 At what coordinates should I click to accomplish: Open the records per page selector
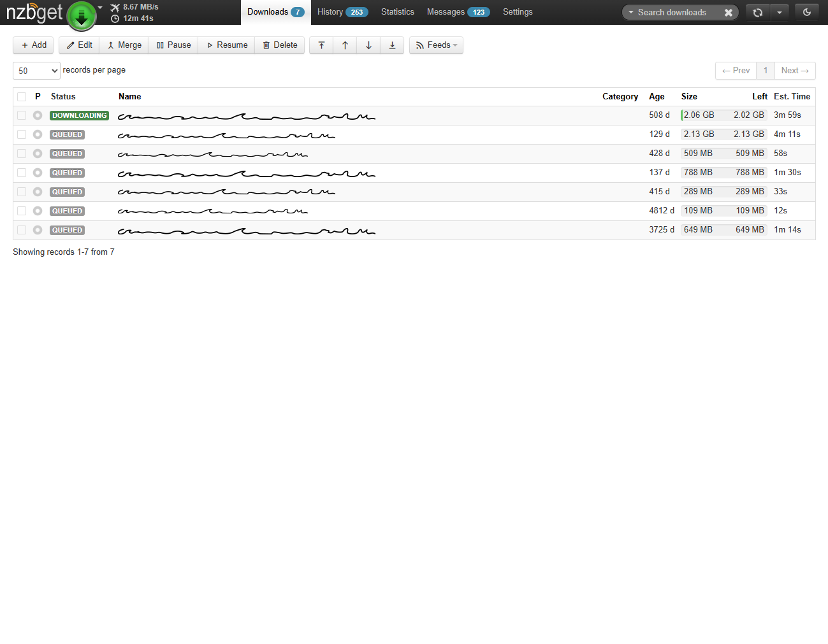pos(36,71)
